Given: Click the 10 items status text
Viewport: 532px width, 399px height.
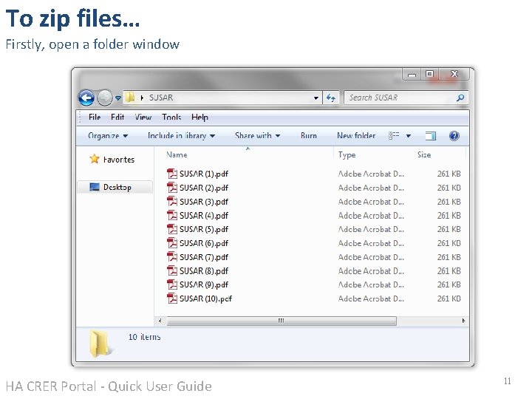Looking at the screenshot, I should 144,337.
